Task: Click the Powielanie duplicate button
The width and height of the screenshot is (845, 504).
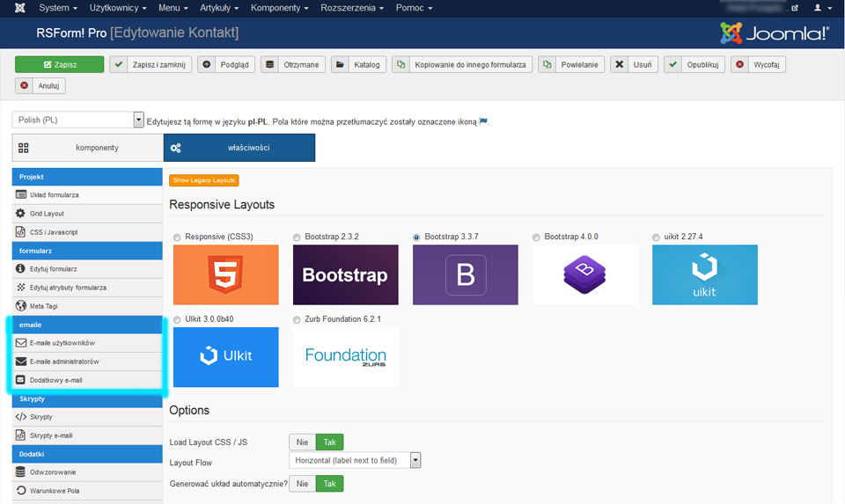Action: point(571,64)
